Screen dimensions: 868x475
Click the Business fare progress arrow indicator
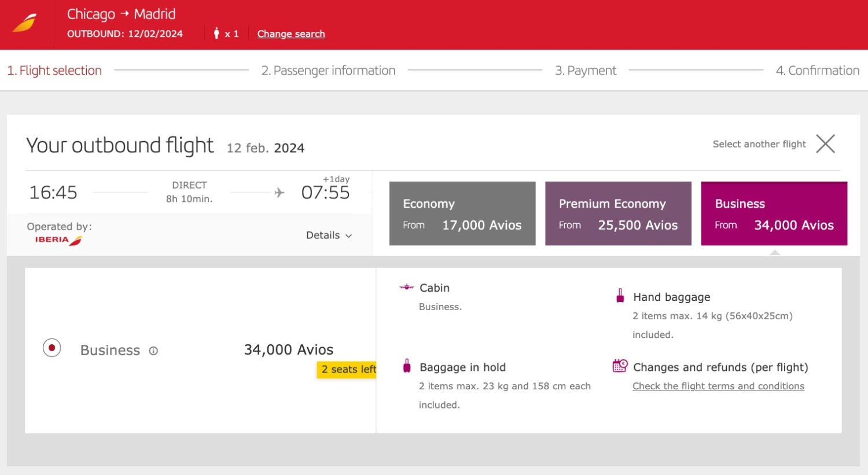[x=774, y=251]
